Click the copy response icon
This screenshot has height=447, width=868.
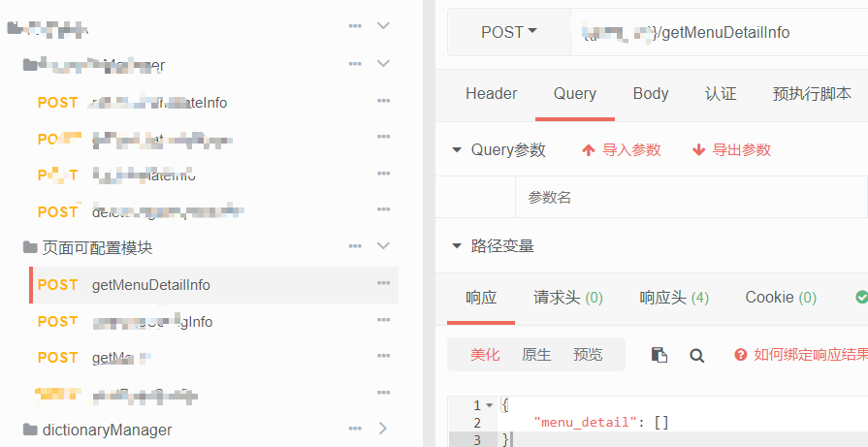(x=659, y=355)
